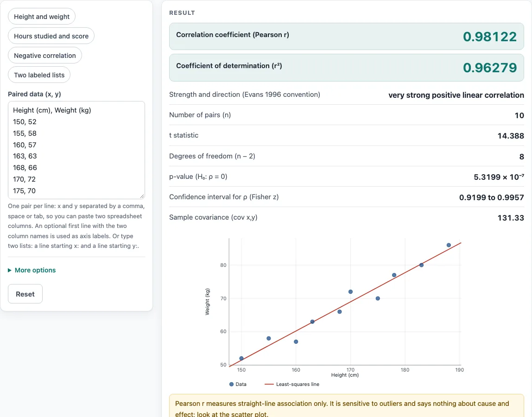The height and width of the screenshot is (417, 532).
Task: Click the r² value 0.96279
Action: [x=489, y=68]
